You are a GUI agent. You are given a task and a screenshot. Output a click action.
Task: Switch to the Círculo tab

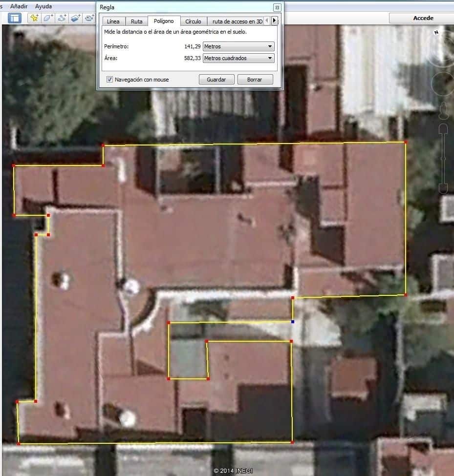(193, 21)
